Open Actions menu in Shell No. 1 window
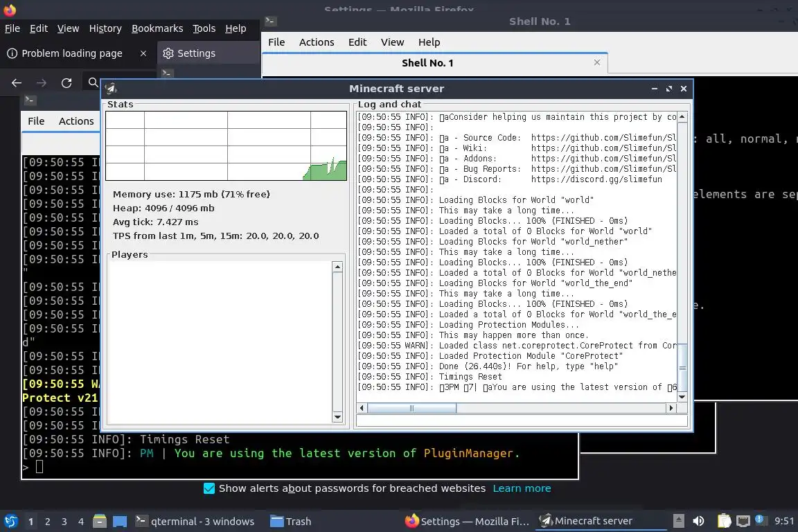Viewport: 798px width, 532px height. tap(317, 42)
